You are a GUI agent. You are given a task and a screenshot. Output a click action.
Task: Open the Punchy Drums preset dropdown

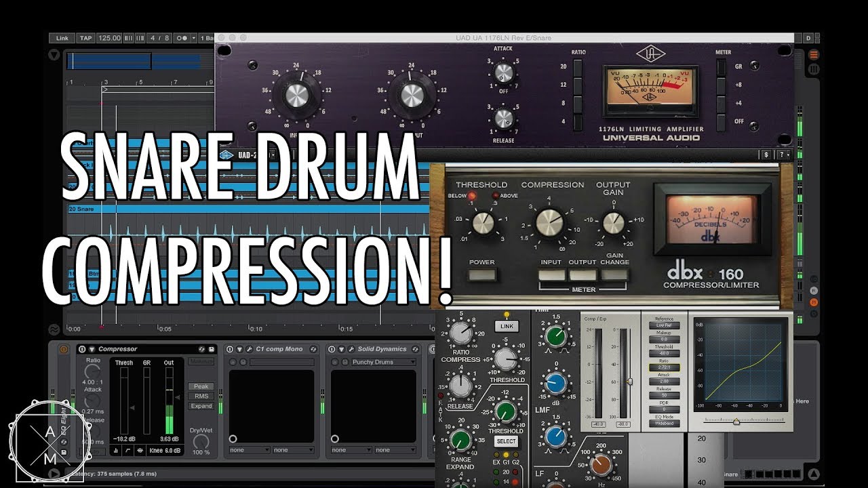pyautogui.click(x=383, y=362)
